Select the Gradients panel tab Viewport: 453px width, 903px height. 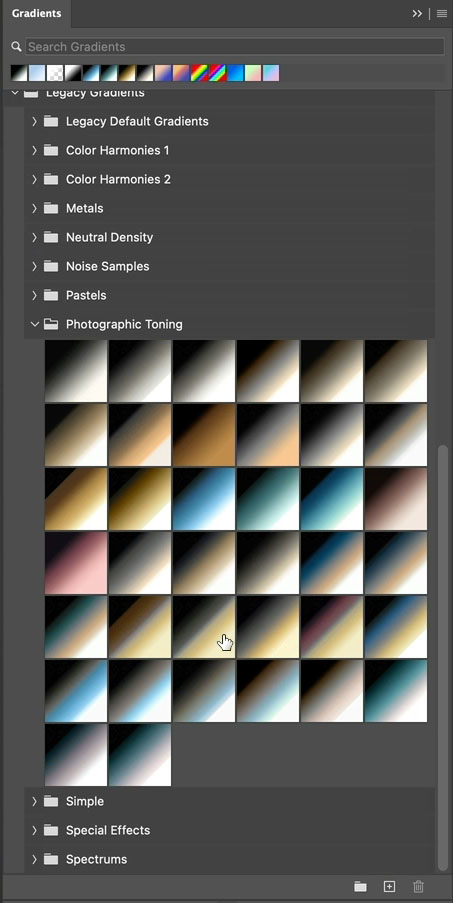coord(36,13)
